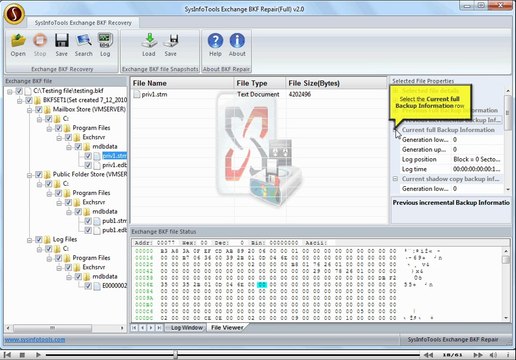
Task: Collapse the testing.bkf root node
Action: 10,91
